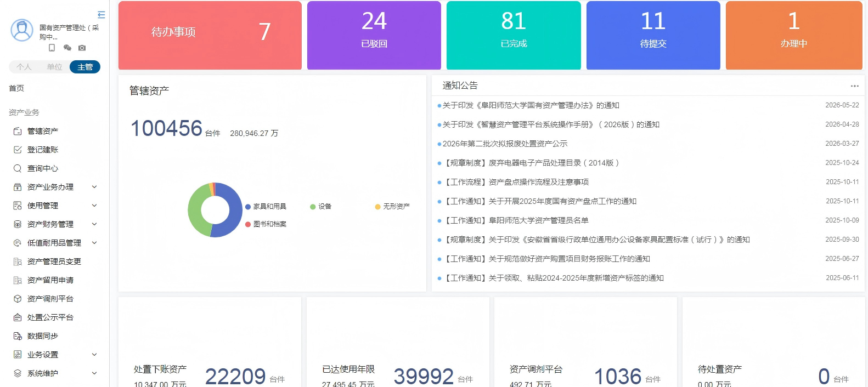Toggle 图书和档案 legend in the chart

click(x=266, y=224)
